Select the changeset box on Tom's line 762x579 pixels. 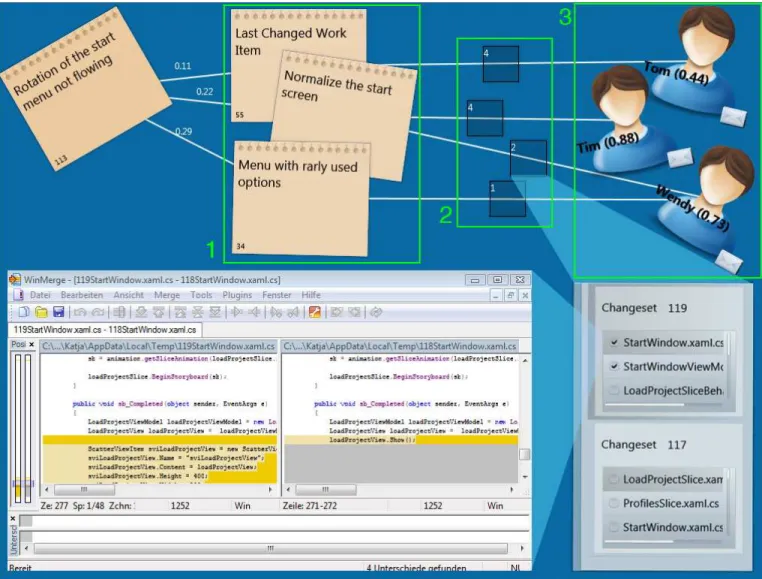tap(501, 64)
